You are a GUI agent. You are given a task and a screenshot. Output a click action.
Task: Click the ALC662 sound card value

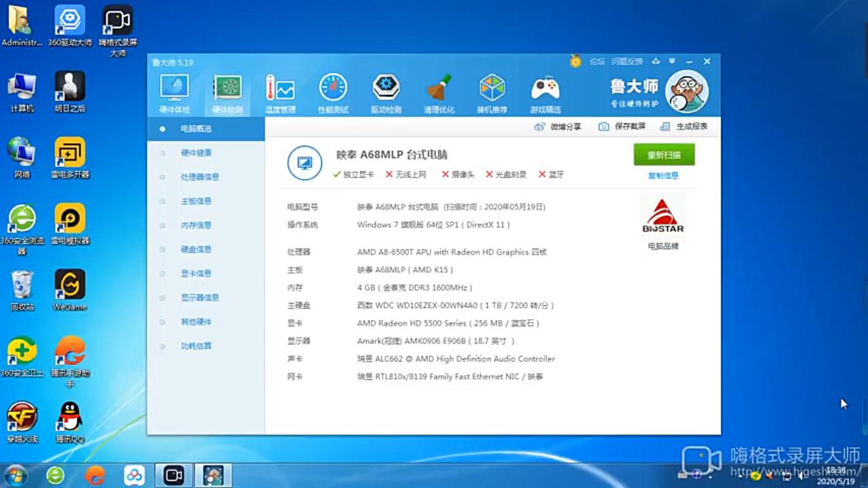456,359
